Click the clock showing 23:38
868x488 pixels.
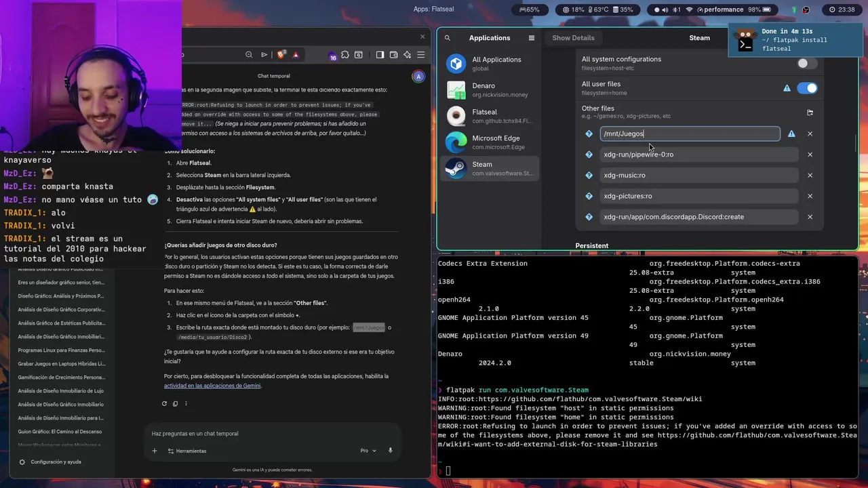[x=841, y=9]
